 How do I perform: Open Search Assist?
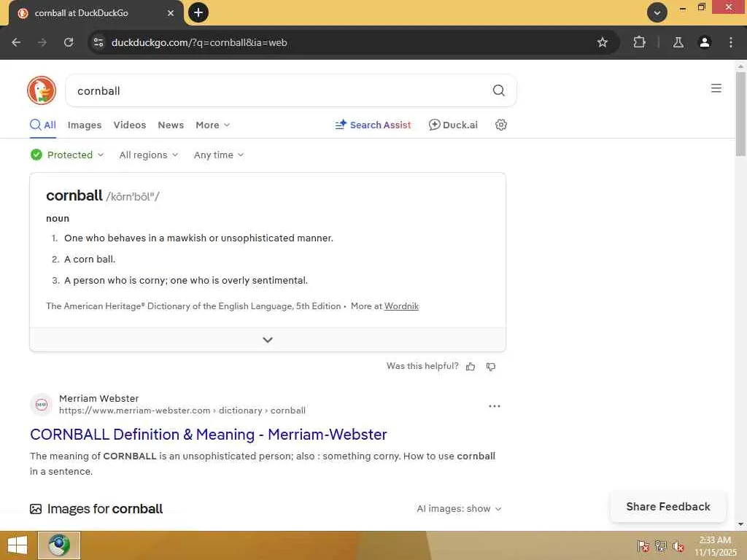pyautogui.click(x=373, y=125)
